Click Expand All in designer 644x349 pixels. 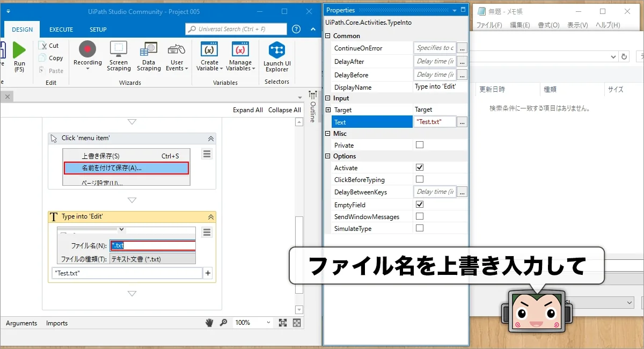tap(248, 110)
